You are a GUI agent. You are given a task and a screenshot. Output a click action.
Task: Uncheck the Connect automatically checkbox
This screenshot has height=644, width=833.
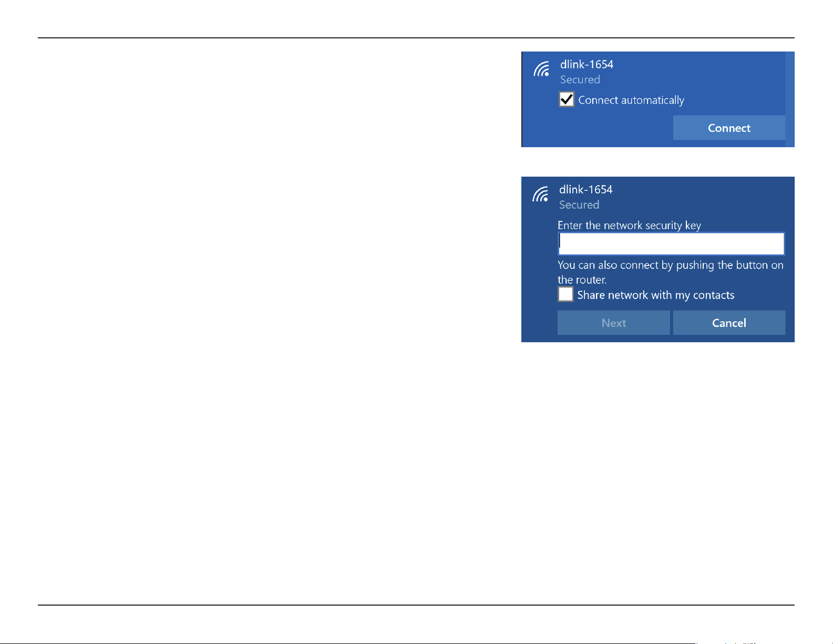point(567,99)
